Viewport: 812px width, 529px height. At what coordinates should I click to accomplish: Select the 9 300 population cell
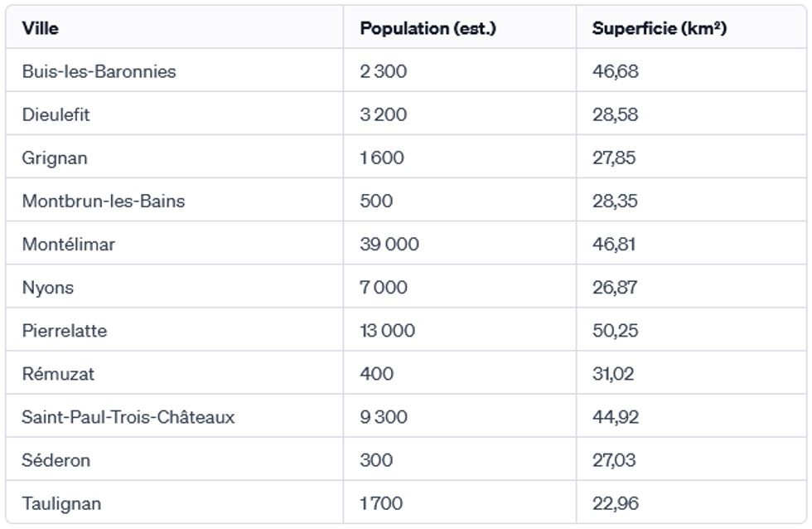[x=384, y=417]
